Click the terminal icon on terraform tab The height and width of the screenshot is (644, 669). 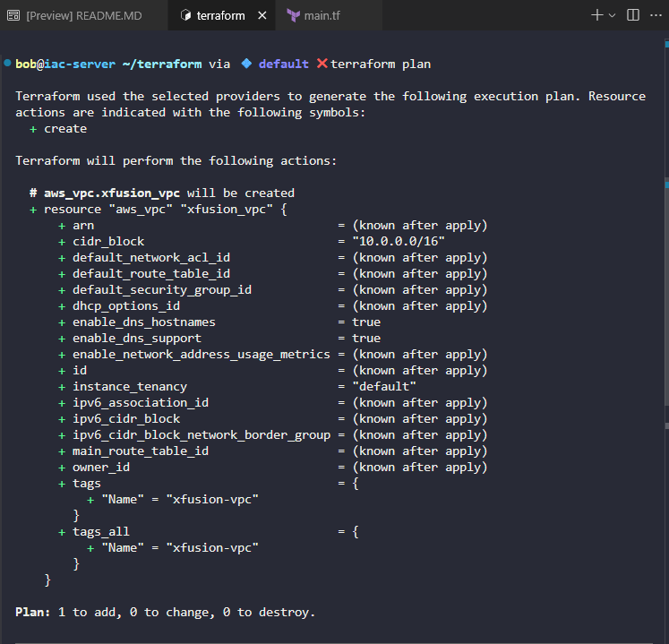185,15
